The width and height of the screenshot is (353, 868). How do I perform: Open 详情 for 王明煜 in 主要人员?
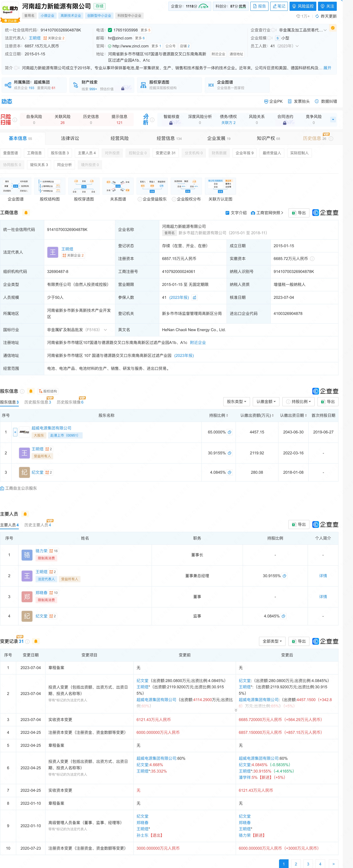tap(323, 576)
